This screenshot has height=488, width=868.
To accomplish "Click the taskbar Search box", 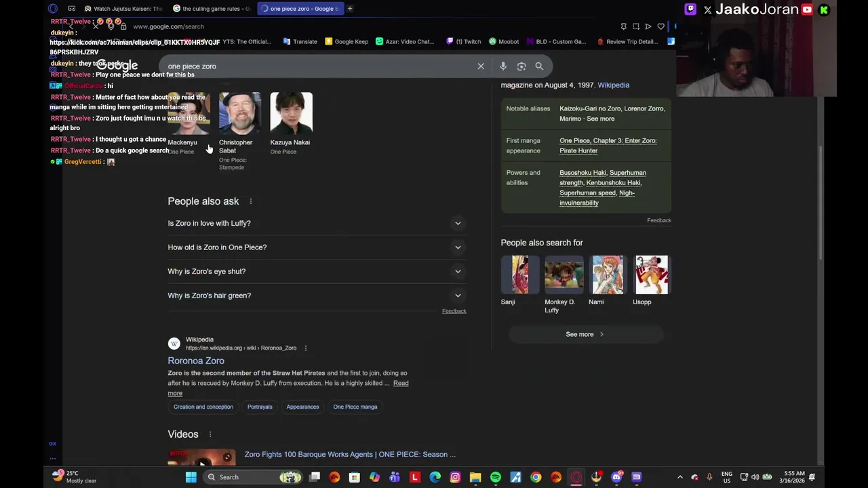I will tap(252, 477).
